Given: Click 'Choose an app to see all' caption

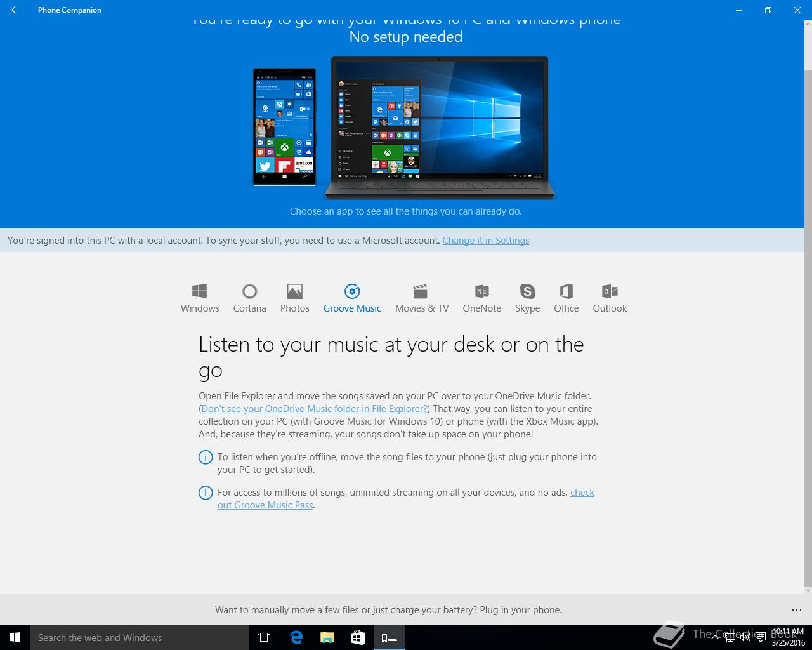Looking at the screenshot, I should click(x=406, y=211).
